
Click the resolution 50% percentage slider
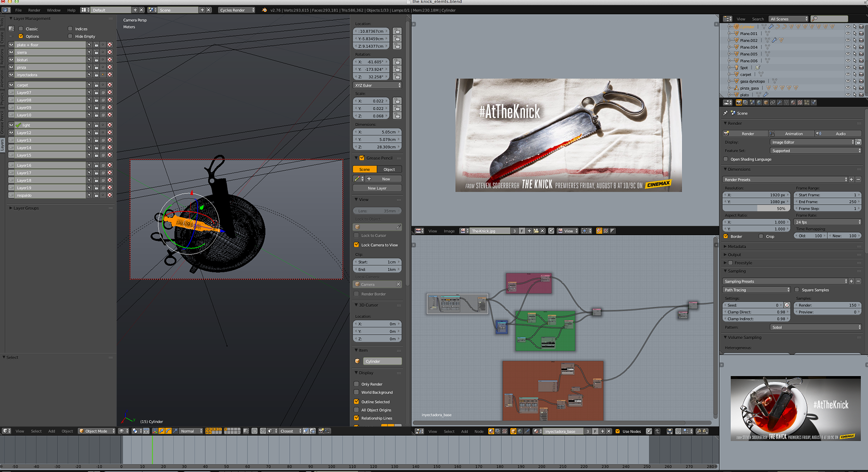757,208
